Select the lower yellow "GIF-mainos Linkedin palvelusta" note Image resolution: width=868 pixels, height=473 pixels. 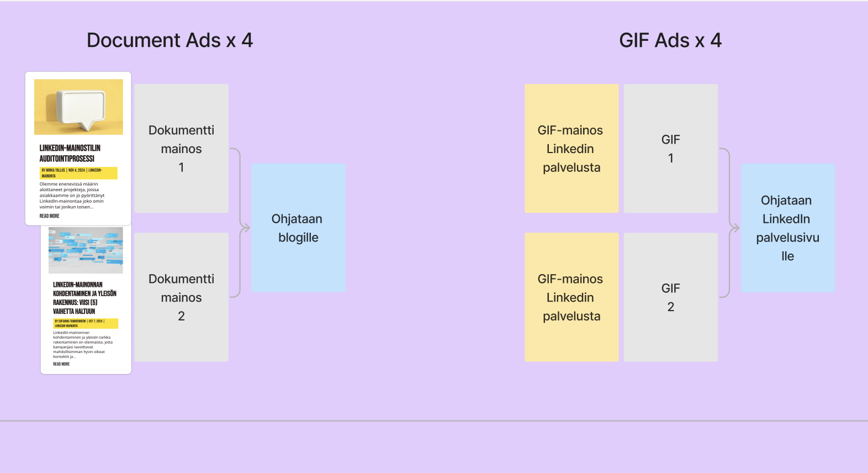(571, 297)
